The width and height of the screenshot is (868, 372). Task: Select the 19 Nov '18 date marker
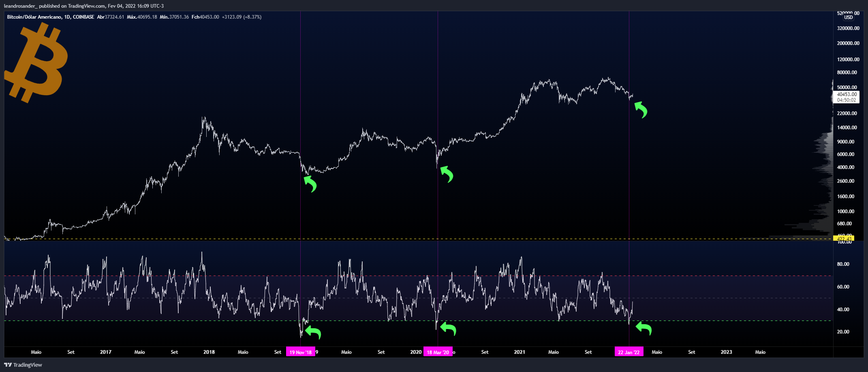point(301,352)
